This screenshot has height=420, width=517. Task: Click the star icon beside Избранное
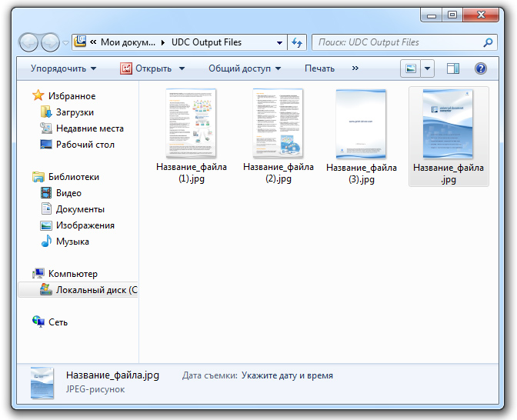tap(38, 95)
